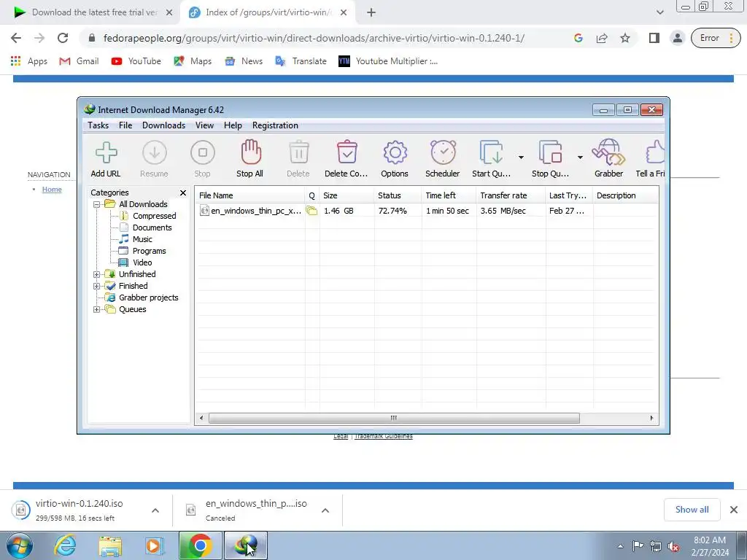Screen dimensions: 747x560
Task: Open Chrome profile avatar icon
Action: (678, 38)
